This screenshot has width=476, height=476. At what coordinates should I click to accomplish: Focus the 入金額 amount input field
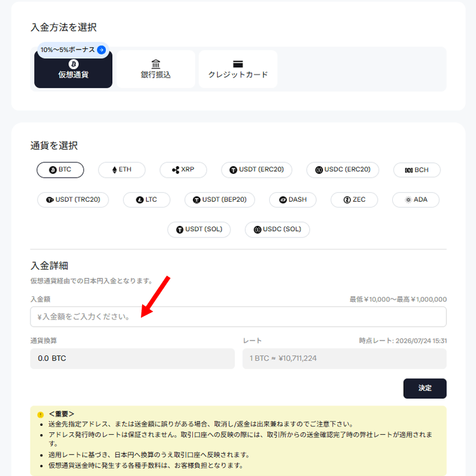coord(238,317)
